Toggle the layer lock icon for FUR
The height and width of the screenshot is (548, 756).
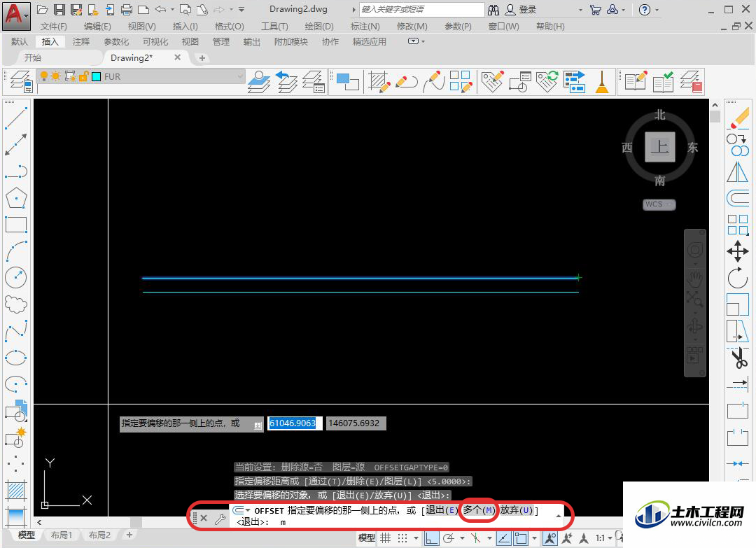pos(83,76)
